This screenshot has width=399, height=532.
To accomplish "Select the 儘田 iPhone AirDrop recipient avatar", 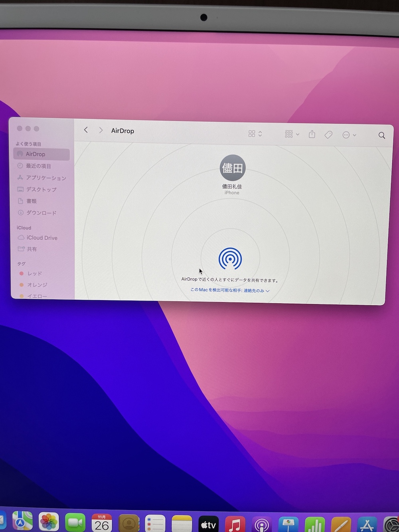I will click(233, 168).
